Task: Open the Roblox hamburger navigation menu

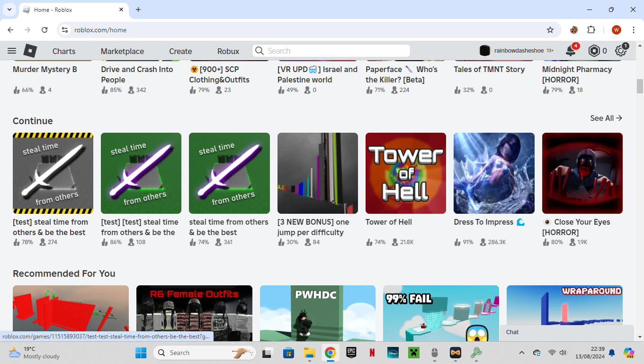Action: 12,51
